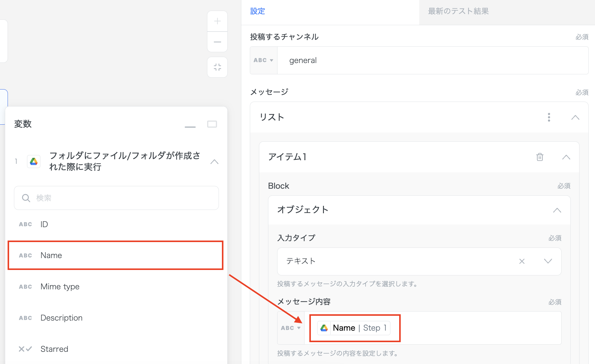Clear the テキスト selection with the X button

pyautogui.click(x=522, y=261)
